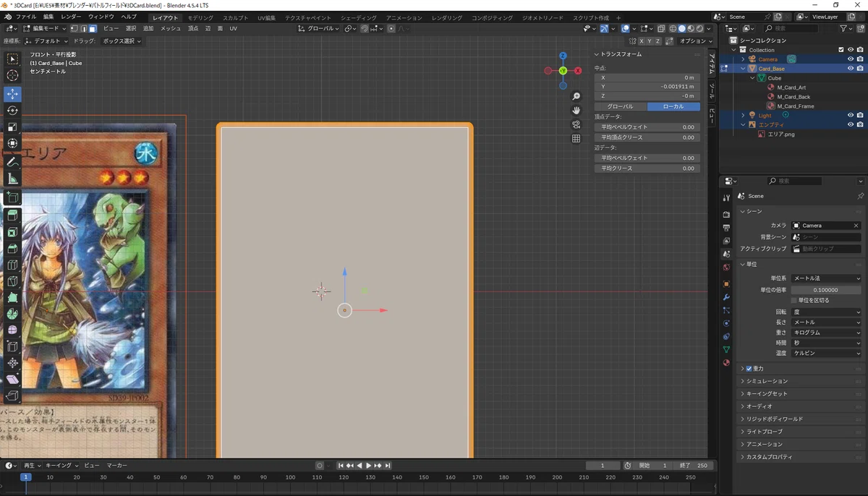Click the pan view hand icon
The width and height of the screenshot is (868, 496).
tap(576, 111)
